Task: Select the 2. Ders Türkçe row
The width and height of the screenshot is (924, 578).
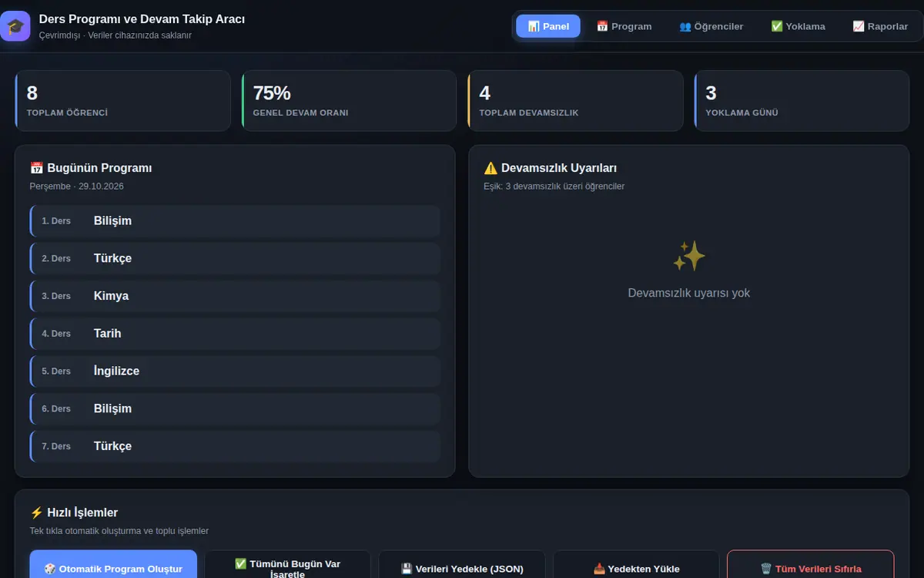Action: point(235,258)
